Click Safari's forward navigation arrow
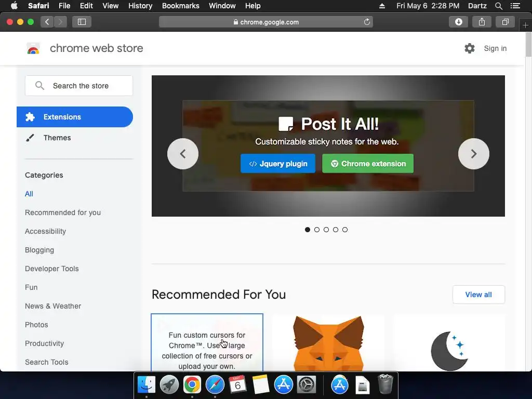 coord(60,22)
